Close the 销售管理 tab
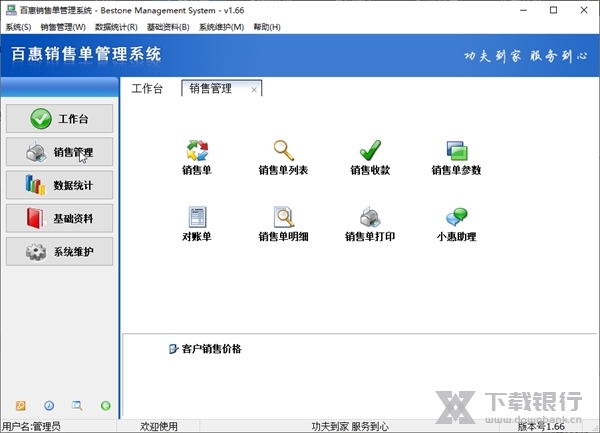This screenshot has height=433, width=600. coord(254,90)
